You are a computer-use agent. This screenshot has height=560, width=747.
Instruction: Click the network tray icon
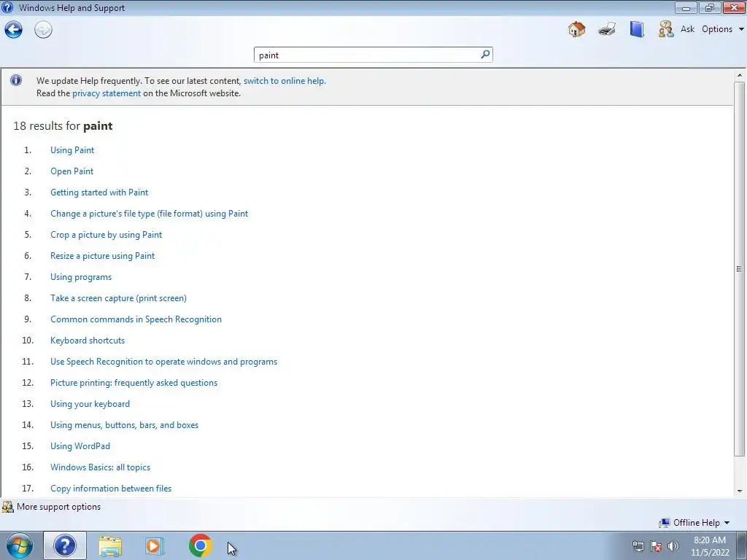pos(638,546)
